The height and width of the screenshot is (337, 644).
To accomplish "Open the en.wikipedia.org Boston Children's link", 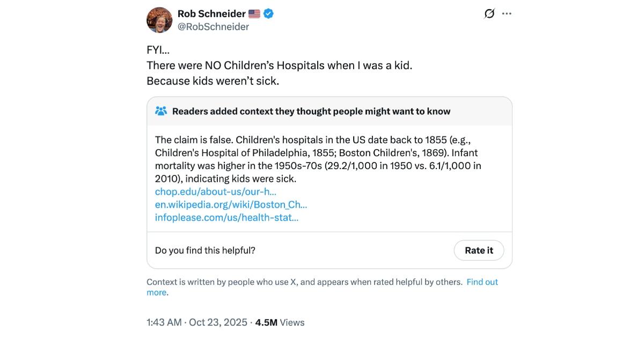I will [x=231, y=204].
